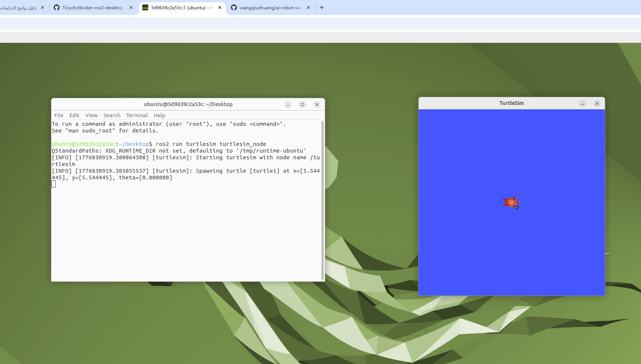The height and width of the screenshot is (364, 641).
Task: Close the Tiryoh/docker-ros2-desktop tab
Action: point(131,7)
